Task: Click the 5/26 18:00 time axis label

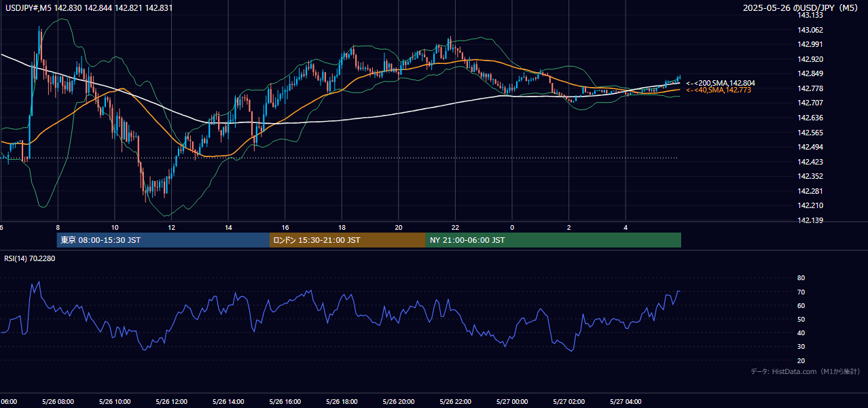Action: point(342,402)
